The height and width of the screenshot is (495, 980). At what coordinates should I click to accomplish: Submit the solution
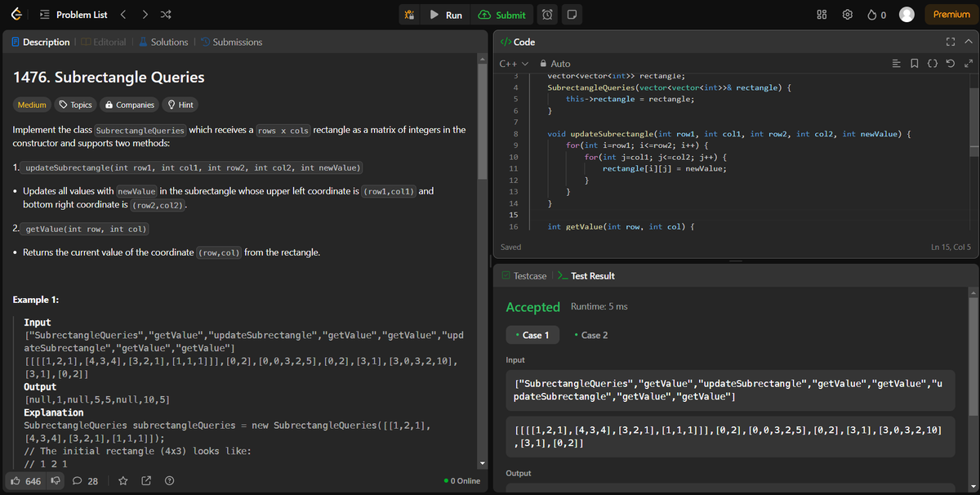click(501, 14)
